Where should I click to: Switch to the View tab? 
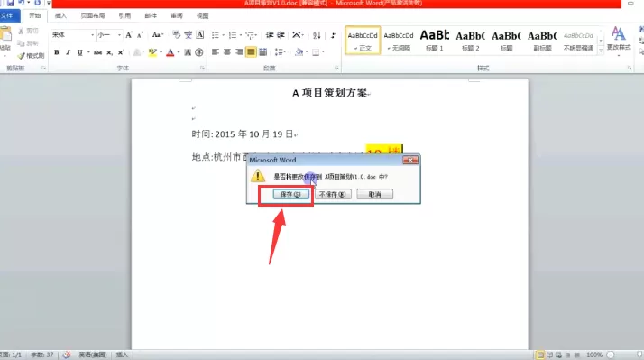pyautogui.click(x=202, y=15)
